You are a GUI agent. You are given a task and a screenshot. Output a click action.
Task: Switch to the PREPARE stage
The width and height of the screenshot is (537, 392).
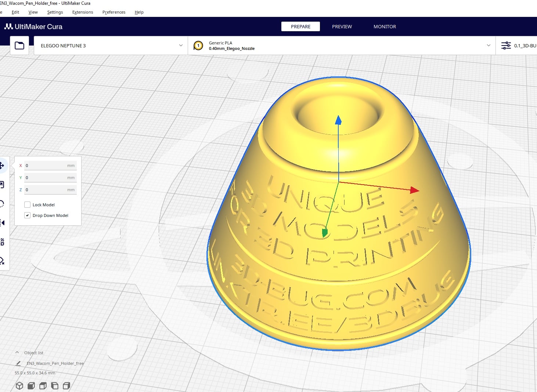coord(300,26)
